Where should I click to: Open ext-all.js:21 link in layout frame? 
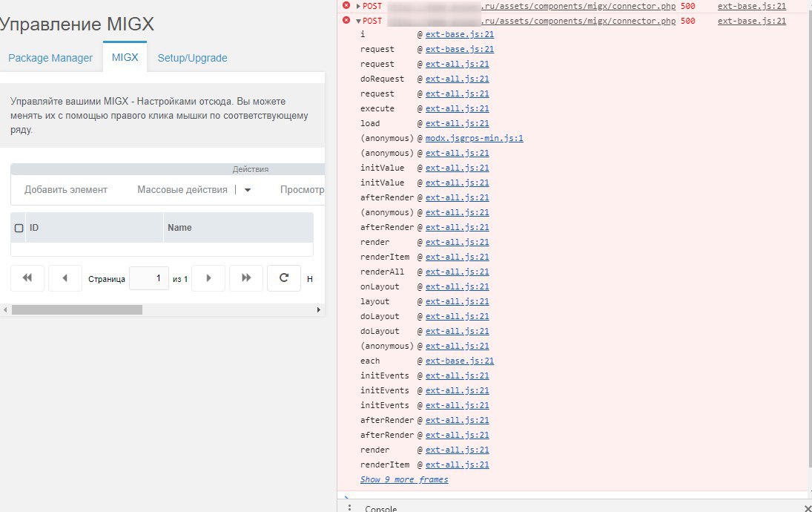pos(457,301)
